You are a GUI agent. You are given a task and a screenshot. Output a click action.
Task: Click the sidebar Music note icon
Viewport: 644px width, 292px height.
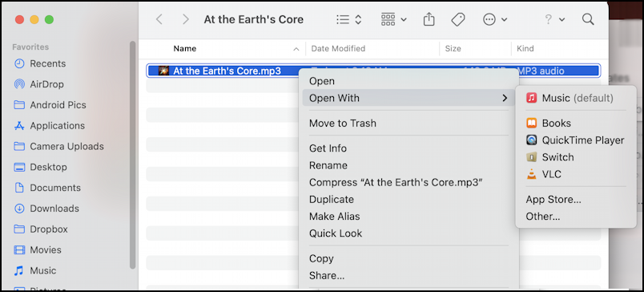[19, 270]
